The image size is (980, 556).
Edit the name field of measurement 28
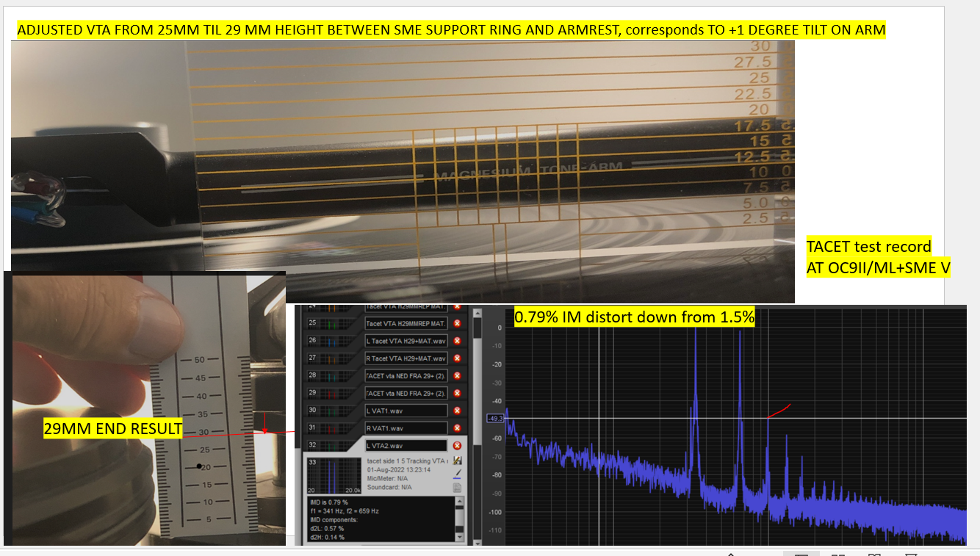pos(406,375)
